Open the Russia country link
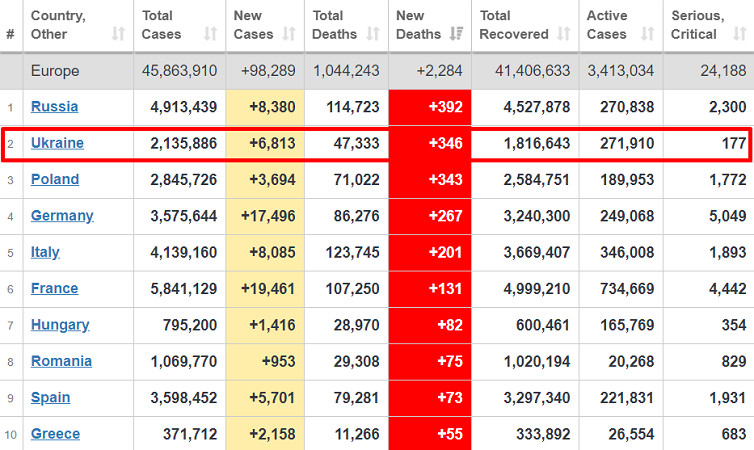The width and height of the screenshot is (754, 450). [54, 107]
